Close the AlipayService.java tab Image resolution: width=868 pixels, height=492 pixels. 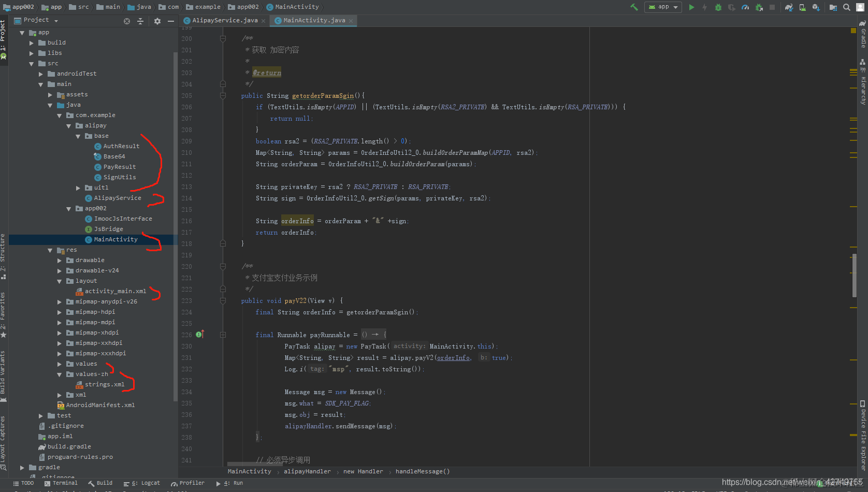click(x=264, y=21)
